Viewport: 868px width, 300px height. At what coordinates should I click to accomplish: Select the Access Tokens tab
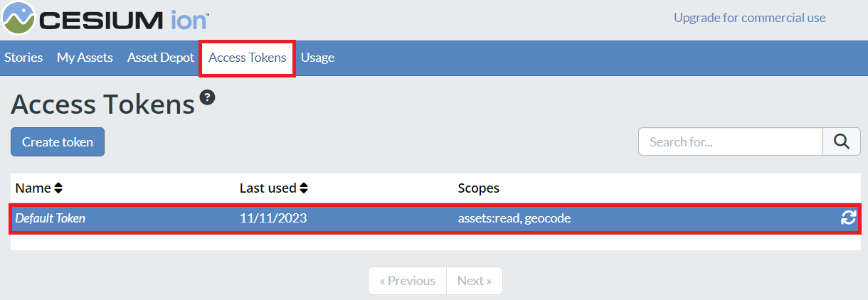click(x=248, y=58)
